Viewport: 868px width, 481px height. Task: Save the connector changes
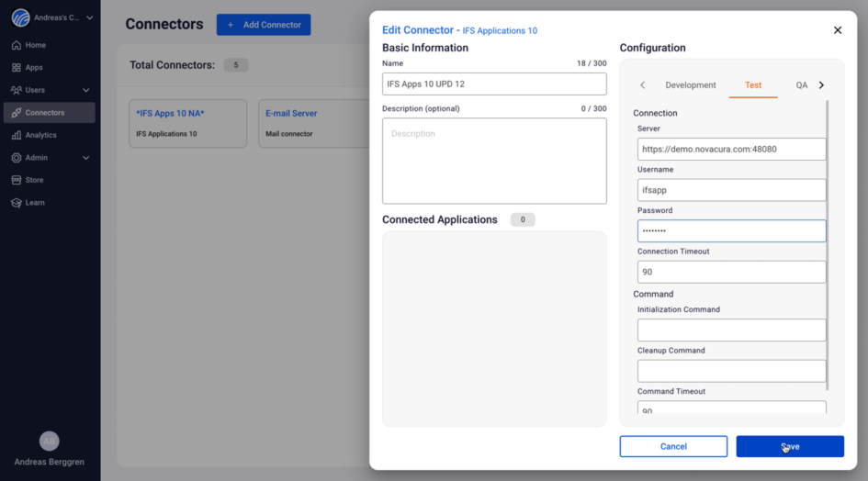[x=790, y=446]
